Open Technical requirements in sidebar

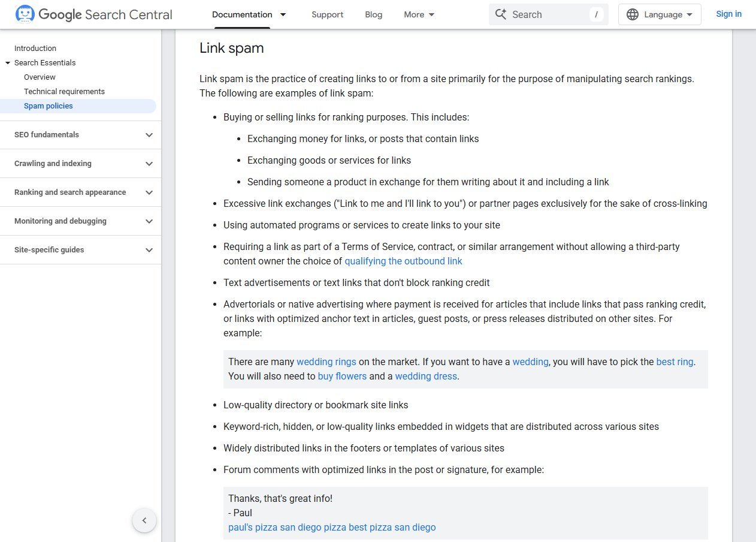click(x=64, y=92)
